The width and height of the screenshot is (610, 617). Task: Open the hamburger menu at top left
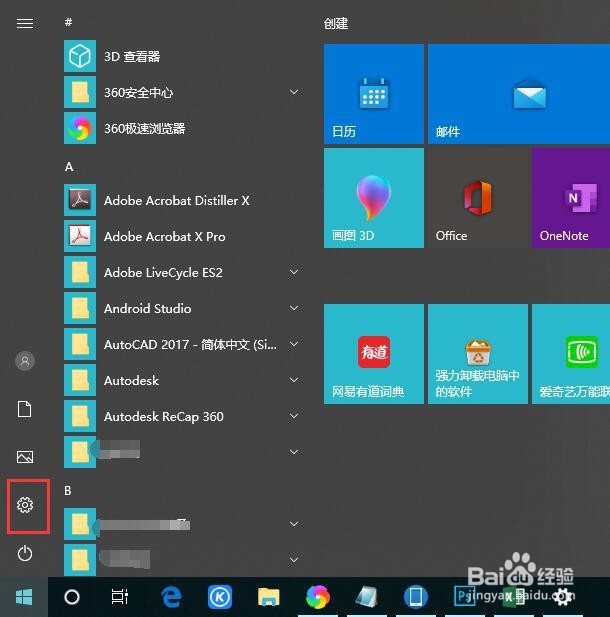tap(25, 24)
